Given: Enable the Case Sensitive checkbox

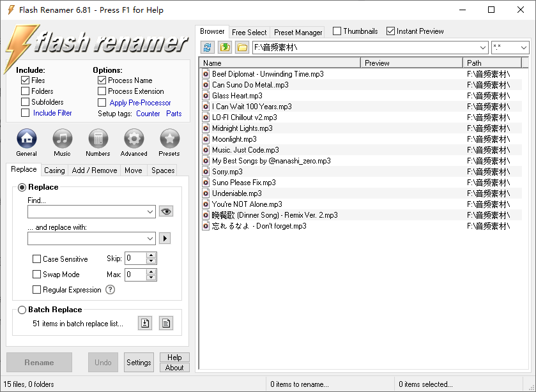Looking at the screenshot, I should click(x=37, y=259).
